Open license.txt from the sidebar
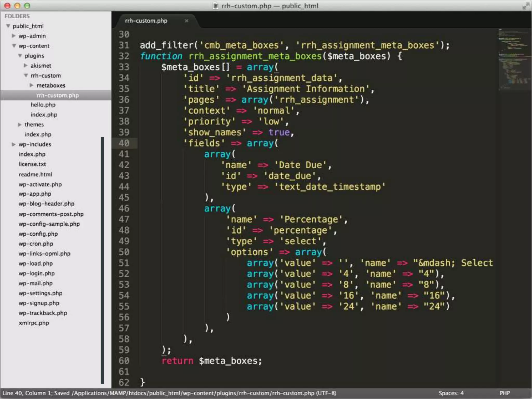Image resolution: width=532 pixels, height=399 pixels. coord(32,164)
